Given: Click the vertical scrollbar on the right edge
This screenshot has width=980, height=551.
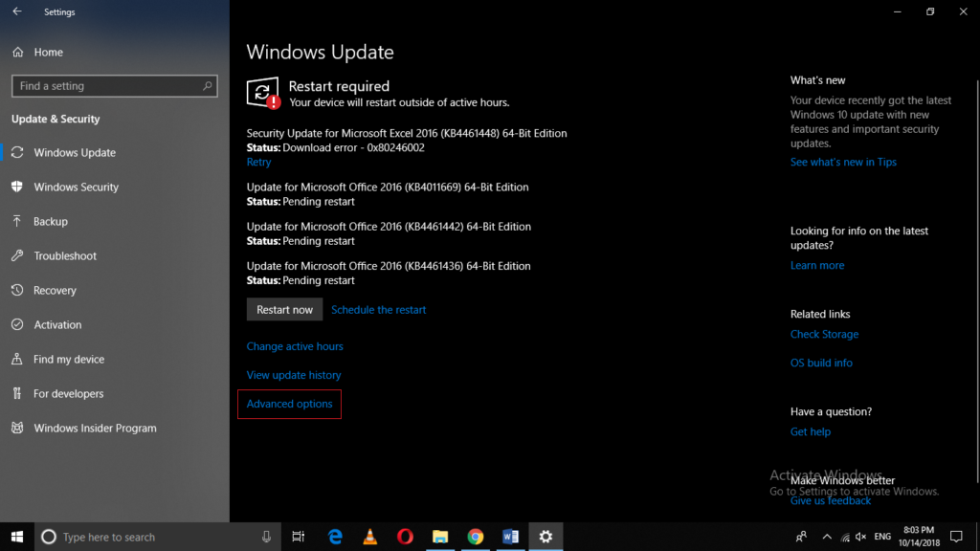Looking at the screenshot, I should 977,281.
